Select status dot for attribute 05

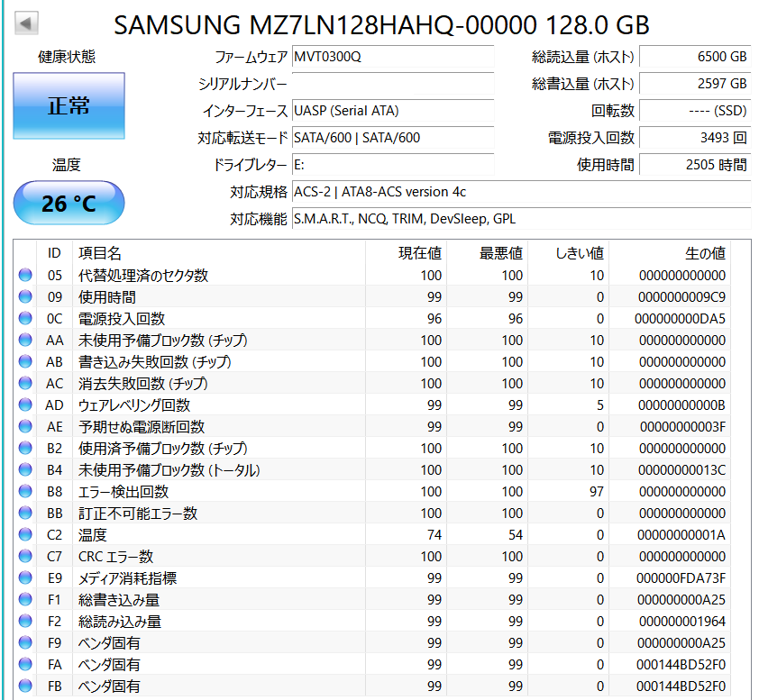point(25,275)
